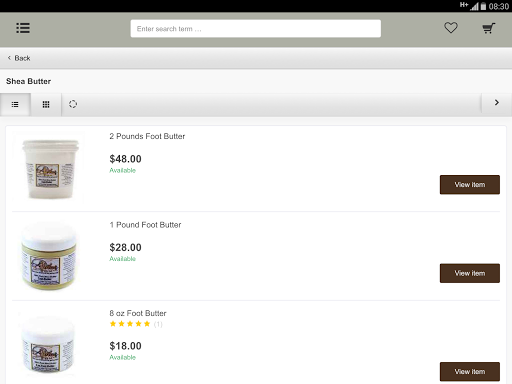Image resolution: width=512 pixels, height=384 pixels.
Task: Click the back arrow chevron
Action: click(9, 58)
